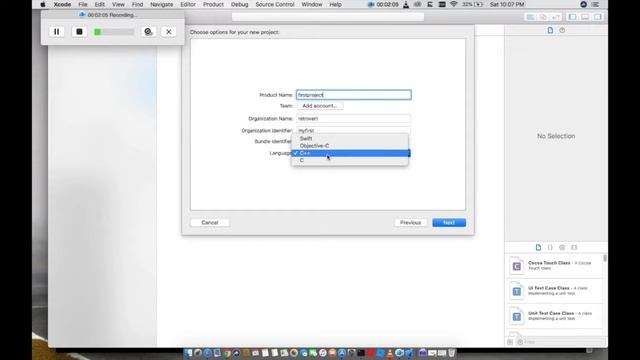Show the Quick Help inspector tab
The height and width of the screenshot is (360, 640).
[x=562, y=30]
